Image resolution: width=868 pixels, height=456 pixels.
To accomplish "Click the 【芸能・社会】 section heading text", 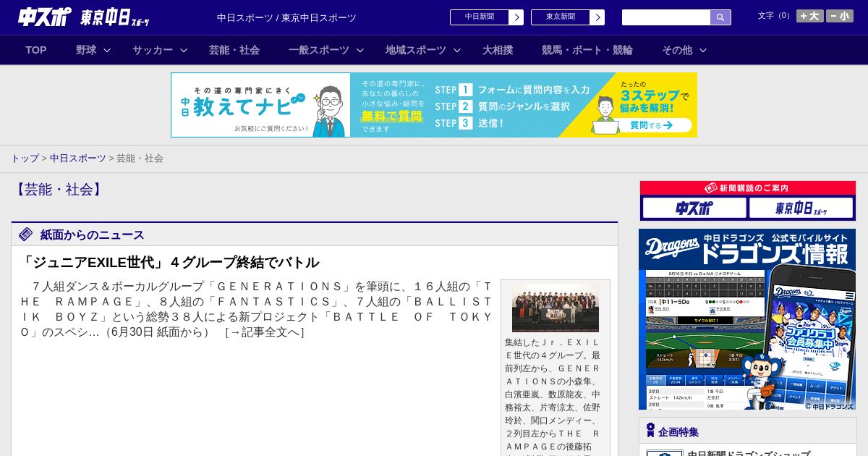I will coord(59,190).
